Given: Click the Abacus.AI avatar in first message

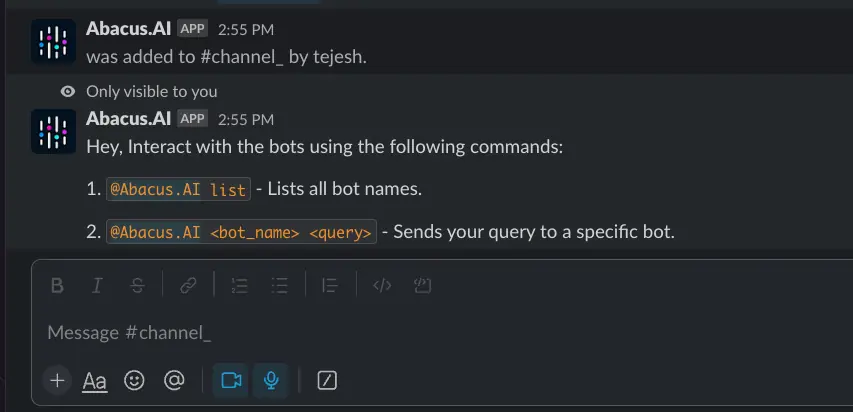Looking at the screenshot, I should click(x=53, y=41).
